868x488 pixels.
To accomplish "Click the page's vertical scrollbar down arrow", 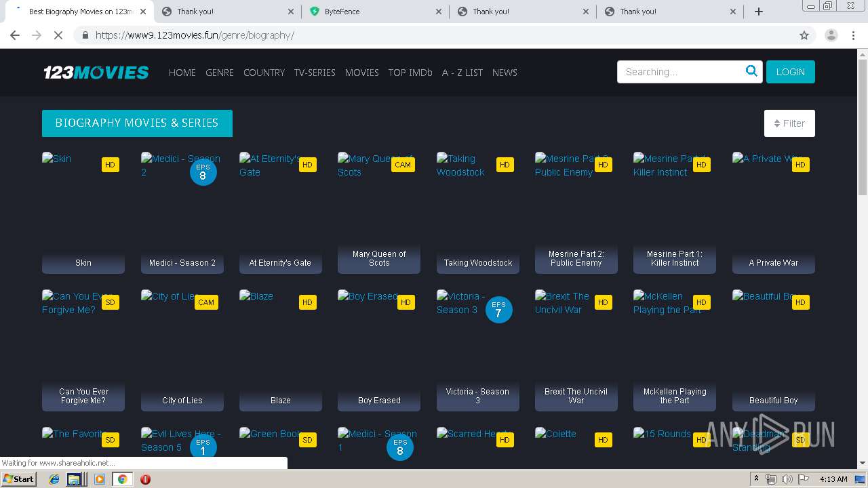I will [x=863, y=464].
